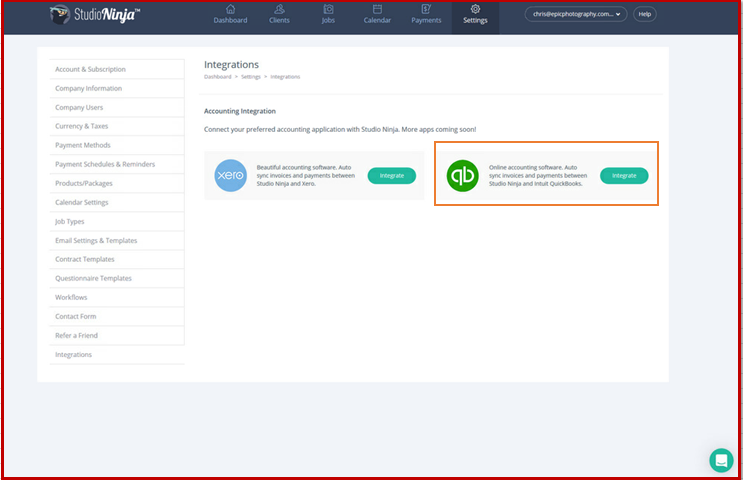Viewport: 743px width, 480px height.
Task: Open Calendar Settings in the sidebar
Action: [117, 202]
